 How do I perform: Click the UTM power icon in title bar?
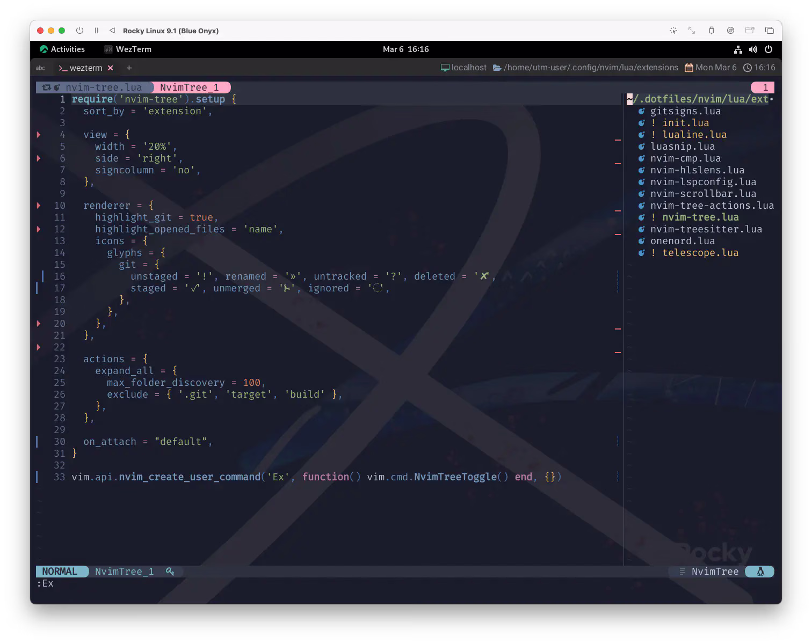(x=79, y=31)
